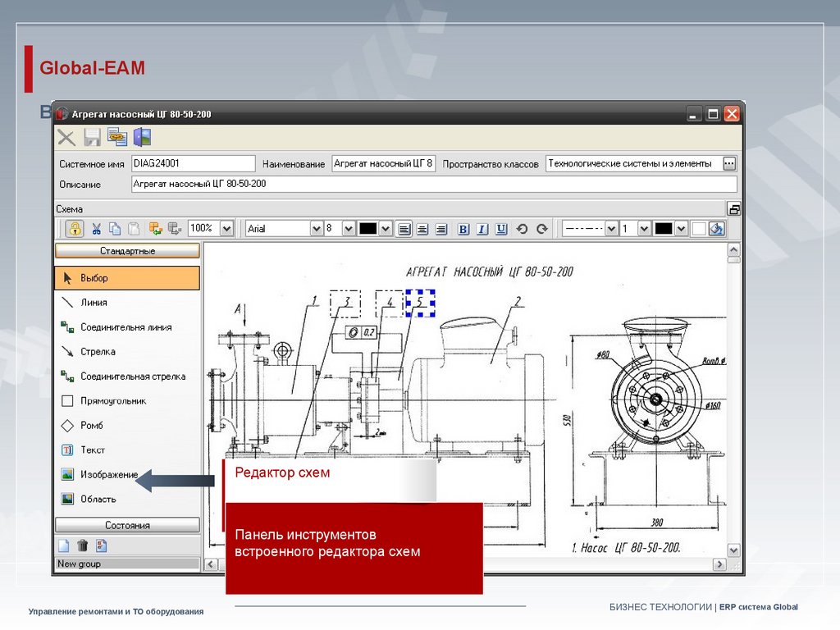Open the dashed line style dropdown
The width and height of the screenshot is (840, 630).
611,229
